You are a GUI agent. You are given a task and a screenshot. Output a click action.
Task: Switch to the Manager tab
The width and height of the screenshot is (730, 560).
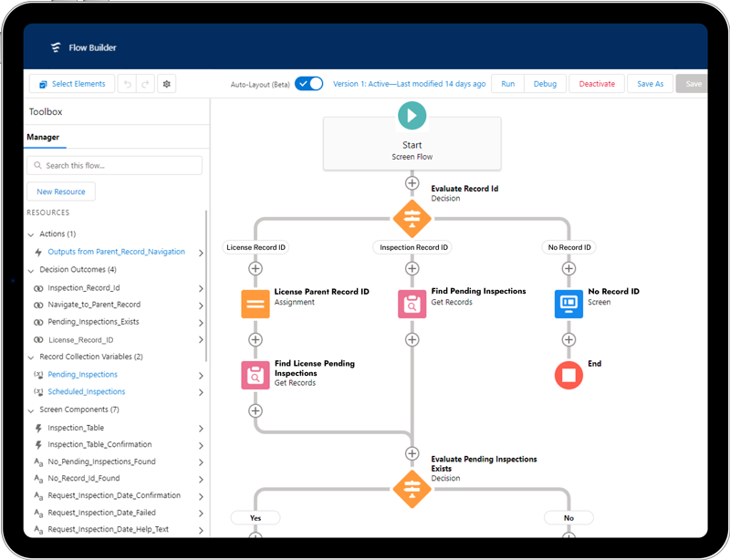tap(43, 138)
